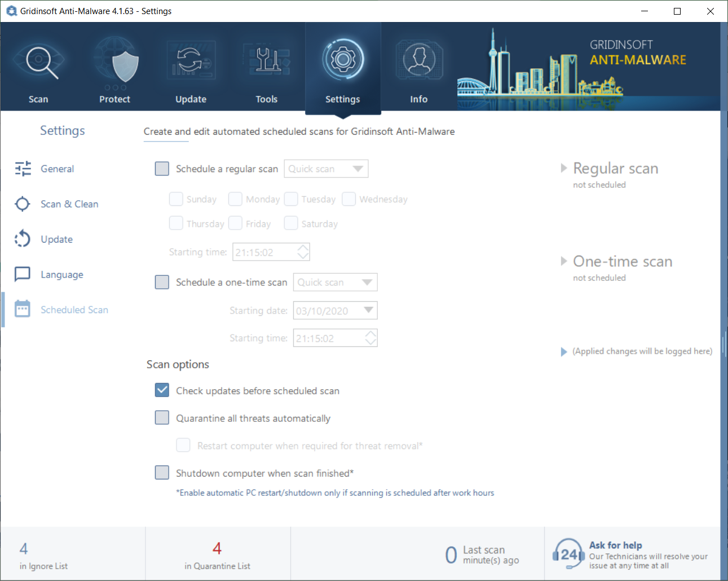Screen dimensions: 728x581
Task: Expand the One-time scan details arrow
Action: (563, 261)
